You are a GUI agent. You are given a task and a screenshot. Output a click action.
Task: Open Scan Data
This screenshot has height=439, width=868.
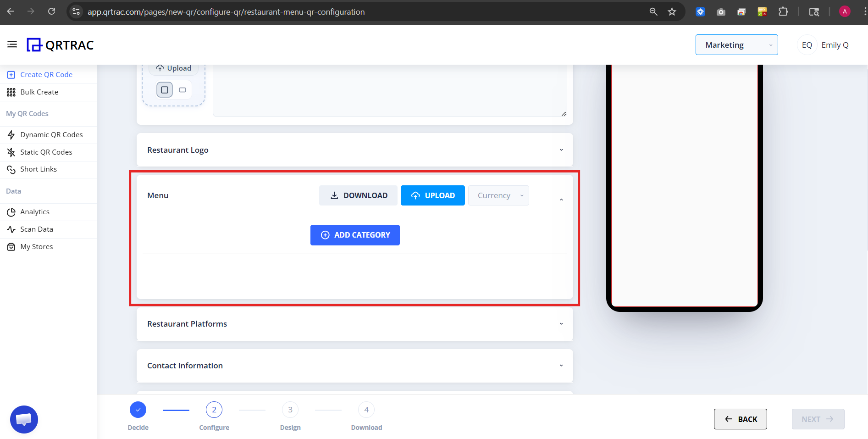point(37,229)
